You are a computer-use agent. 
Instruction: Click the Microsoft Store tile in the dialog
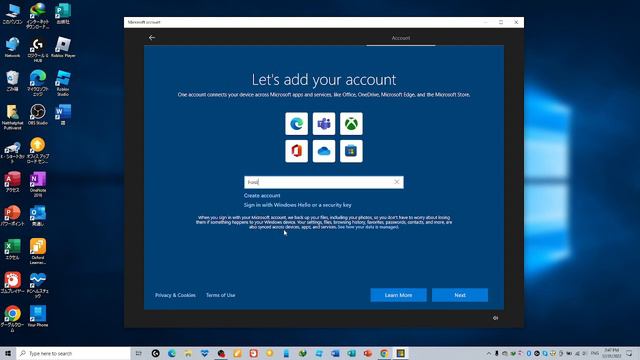tap(351, 151)
